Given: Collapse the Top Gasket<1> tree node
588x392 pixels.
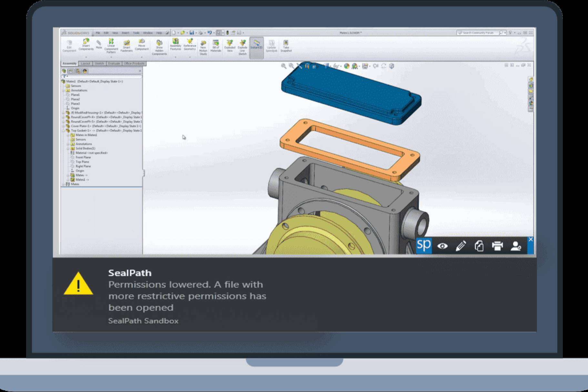Looking at the screenshot, I should click(63, 131).
